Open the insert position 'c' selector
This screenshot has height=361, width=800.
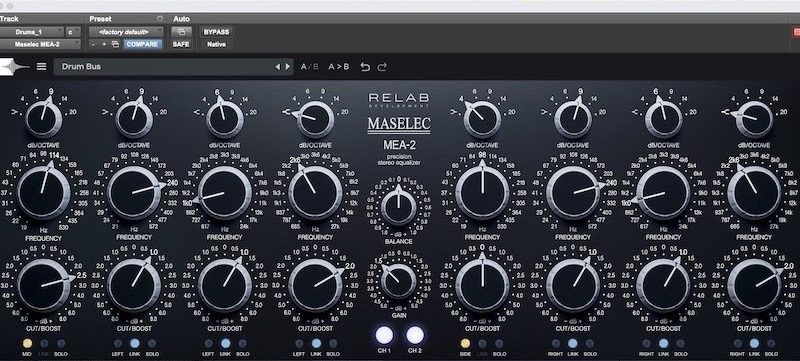coord(72,32)
